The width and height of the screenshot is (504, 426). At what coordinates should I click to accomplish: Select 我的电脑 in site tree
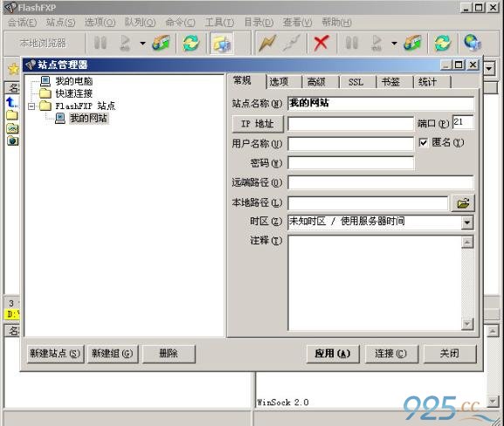74,80
